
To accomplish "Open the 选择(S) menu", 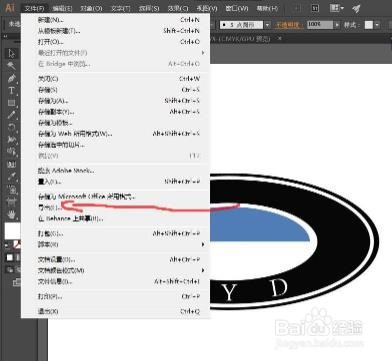I will click(x=149, y=8).
